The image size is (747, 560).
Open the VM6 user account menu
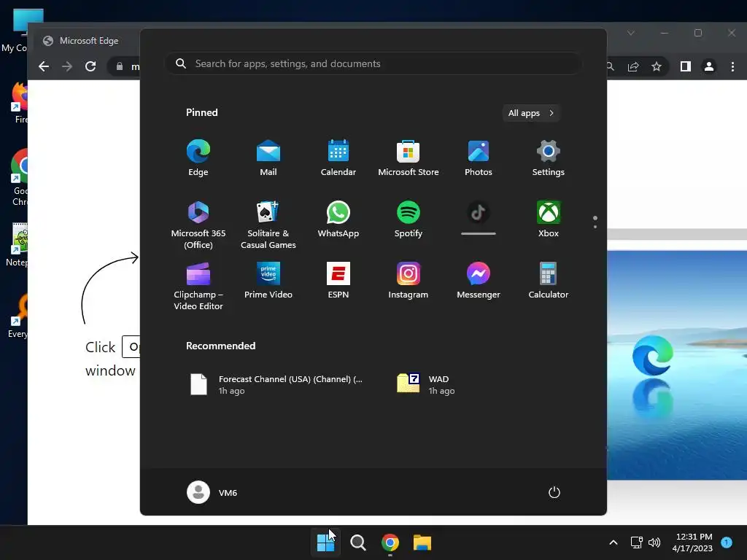coord(212,492)
